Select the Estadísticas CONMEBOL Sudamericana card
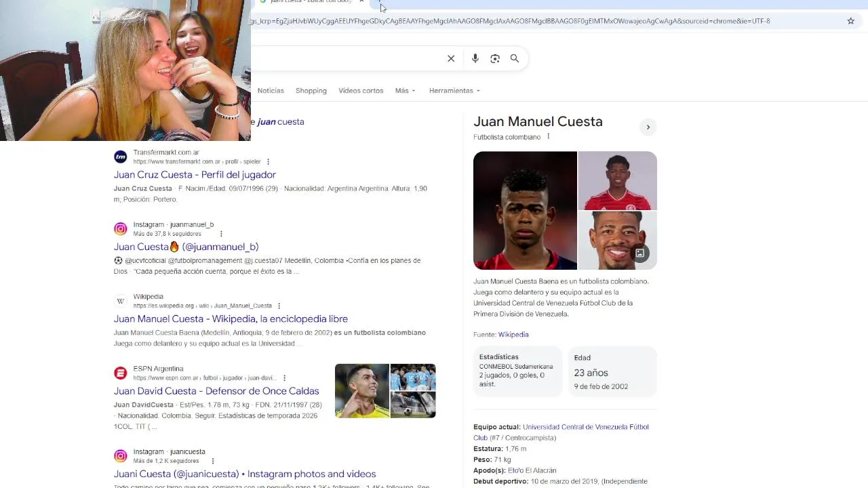 coord(517,371)
